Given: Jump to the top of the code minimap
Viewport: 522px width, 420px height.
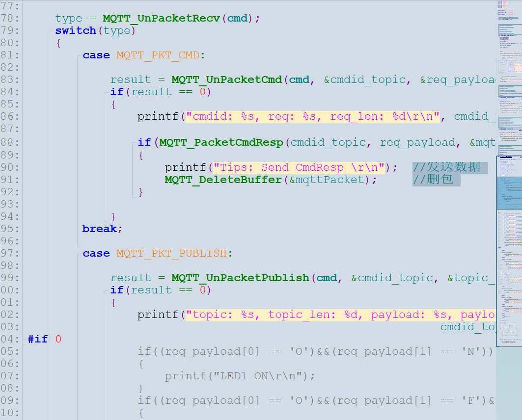Looking at the screenshot, I should click(x=509, y=2).
